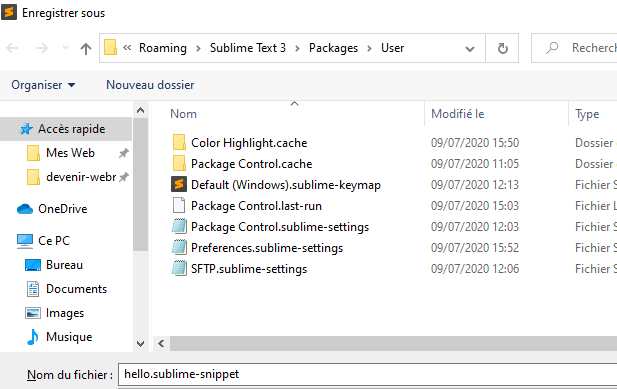The height and width of the screenshot is (389, 617).
Task: Click the pin icon beside devenir-webr
Action: tap(124, 177)
